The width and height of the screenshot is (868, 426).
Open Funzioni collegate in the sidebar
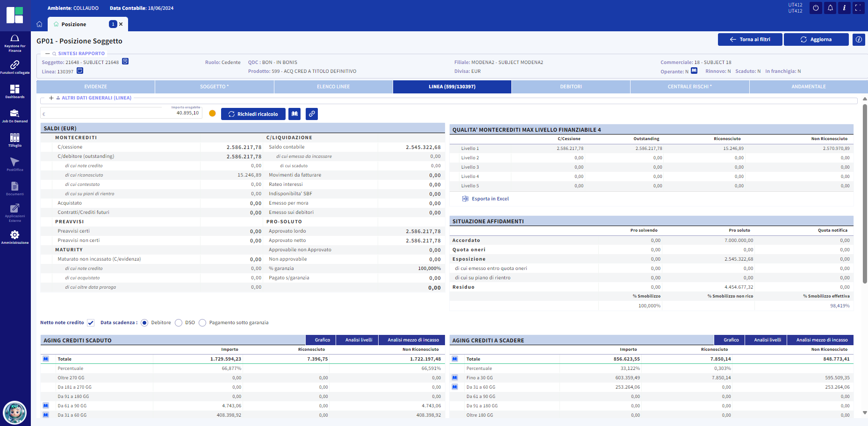coord(15,66)
